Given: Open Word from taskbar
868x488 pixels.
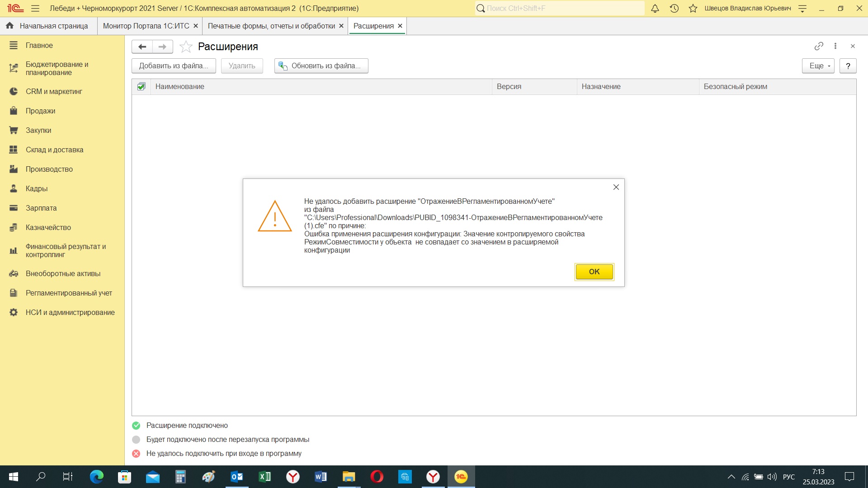Looking at the screenshot, I should coord(321,477).
